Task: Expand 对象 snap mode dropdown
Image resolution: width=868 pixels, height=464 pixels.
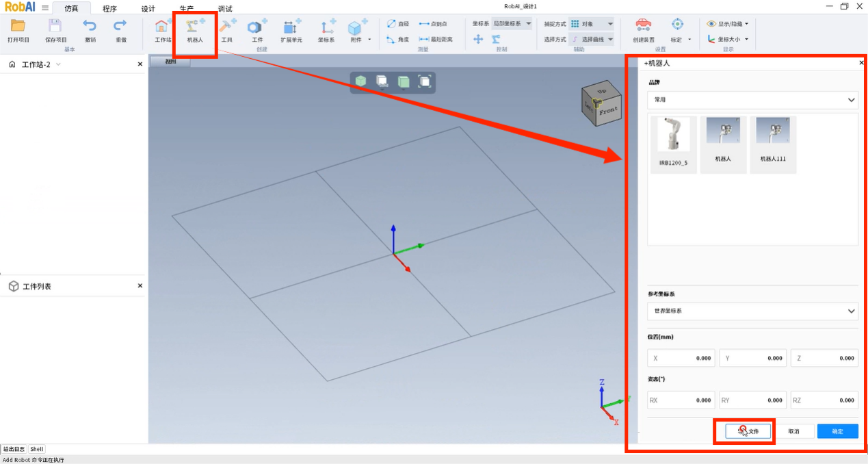Action: (x=592, y=23)
